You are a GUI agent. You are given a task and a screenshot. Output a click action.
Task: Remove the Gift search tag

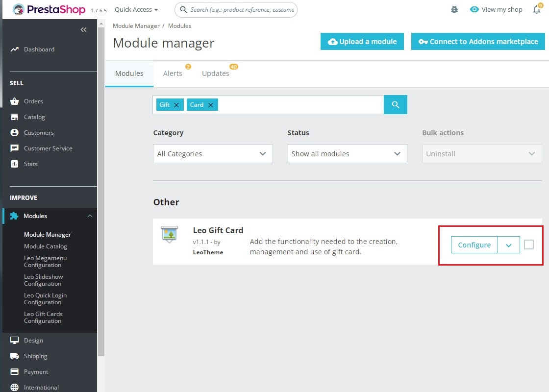pos(176,105)
